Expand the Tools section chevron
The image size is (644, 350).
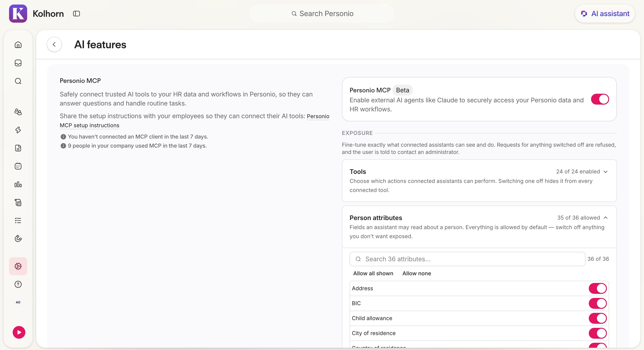click(606, 172)
